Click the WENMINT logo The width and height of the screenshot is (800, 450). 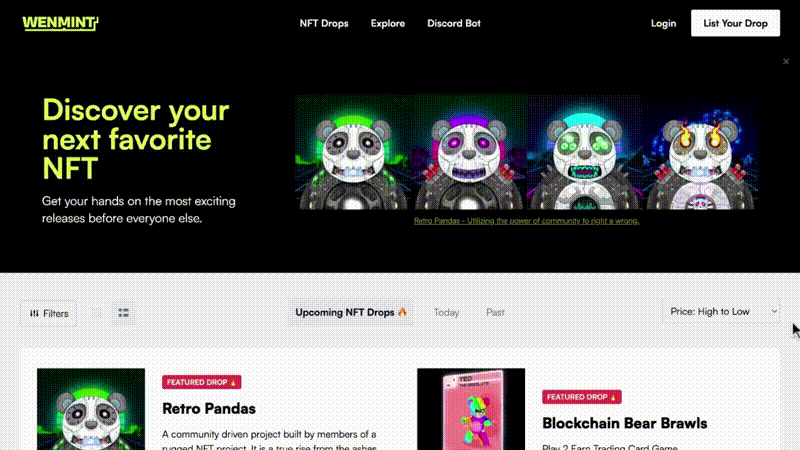[60, 23]
